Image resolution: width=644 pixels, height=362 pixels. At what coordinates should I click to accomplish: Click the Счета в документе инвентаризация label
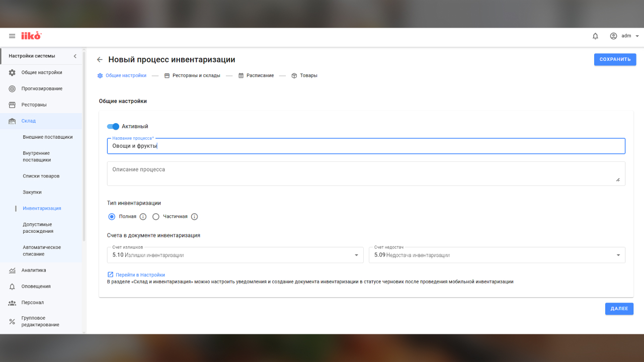(154, 235)
